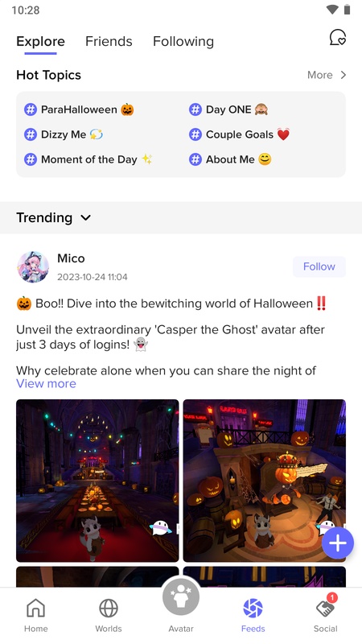Select the Feeds shutter icon

pos(253,608)
